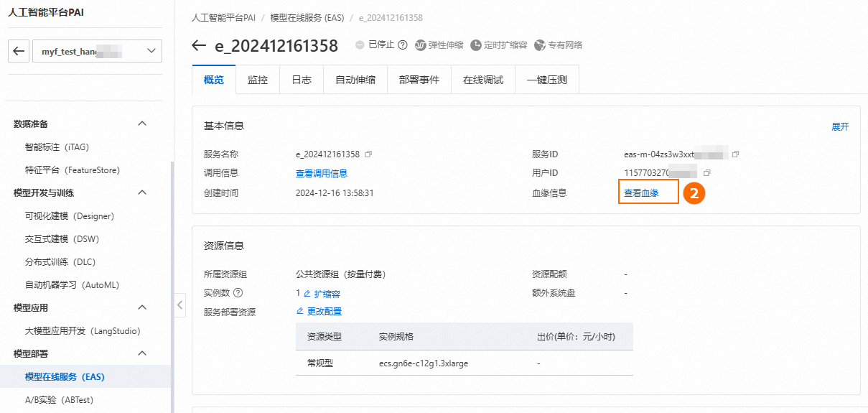Open A/B实验 (ABTest) in sidebar
The height and width of the screenshot is (413, 868).
pos(60,399)
